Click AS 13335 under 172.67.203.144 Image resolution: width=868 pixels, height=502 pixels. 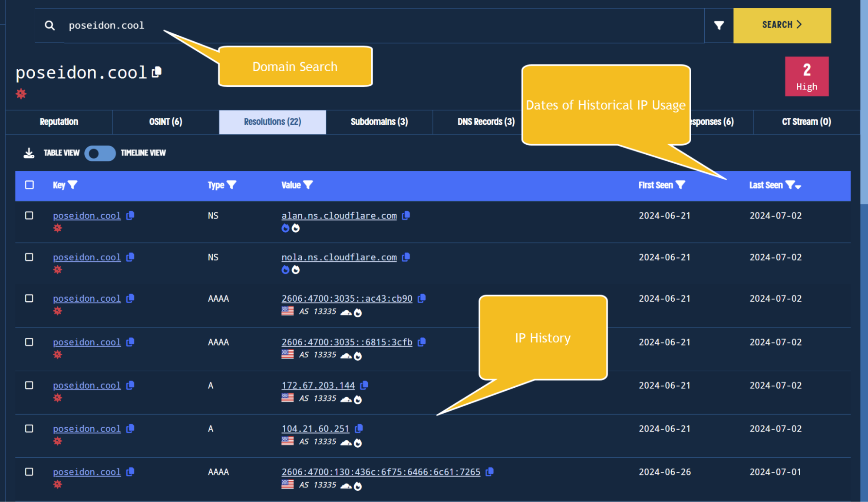click(318, 398)
